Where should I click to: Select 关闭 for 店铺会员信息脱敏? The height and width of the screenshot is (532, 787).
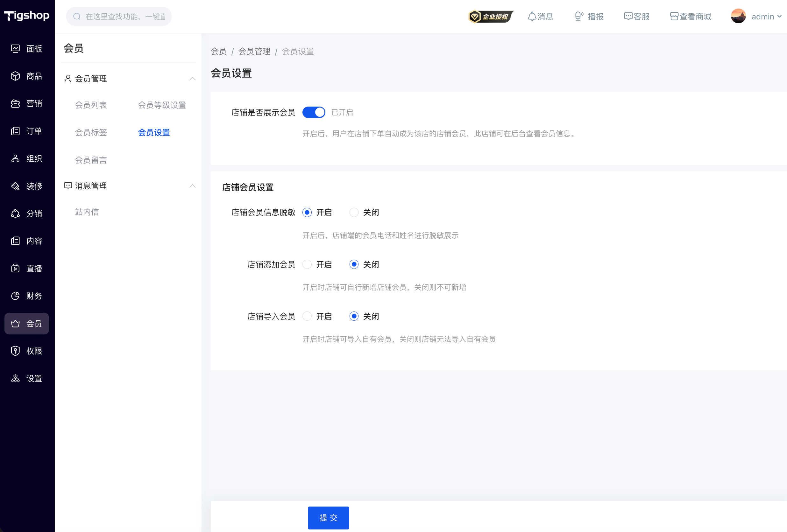click(x=354, y=212)
